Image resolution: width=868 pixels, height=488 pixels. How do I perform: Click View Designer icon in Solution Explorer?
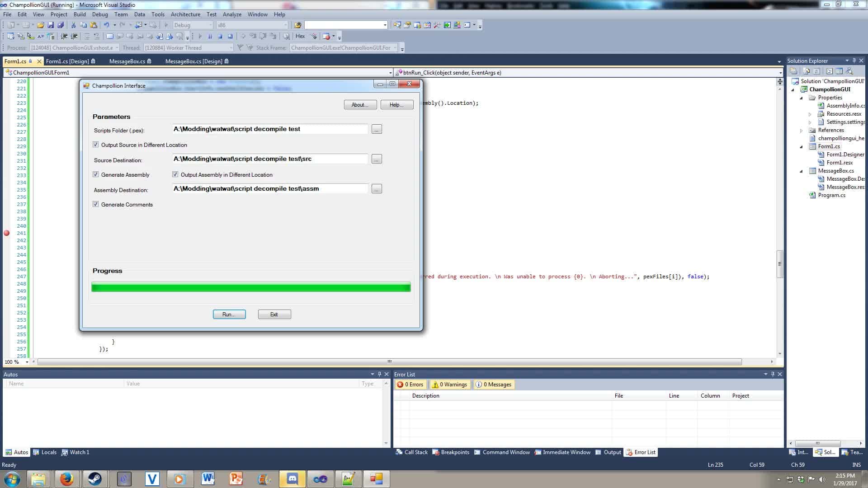pos(839,71)
